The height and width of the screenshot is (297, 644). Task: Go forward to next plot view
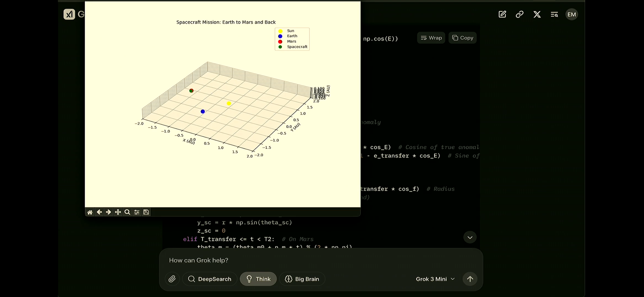[x=108, y=212]
